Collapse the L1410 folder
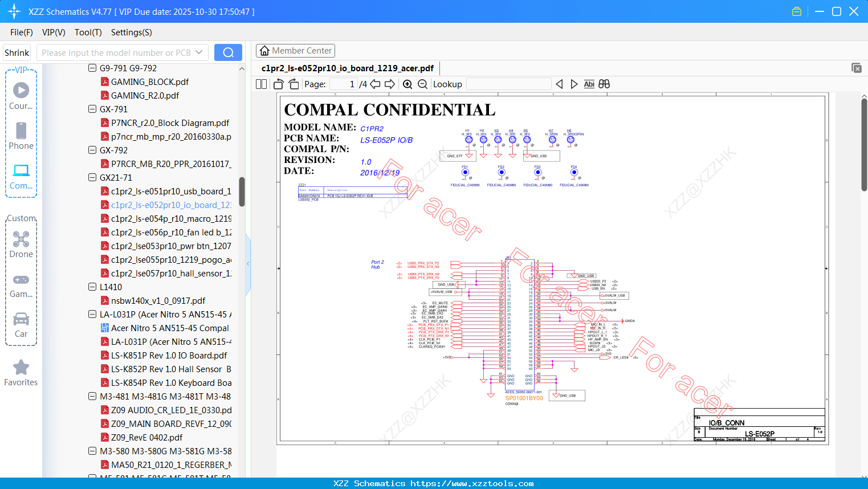 92,287
